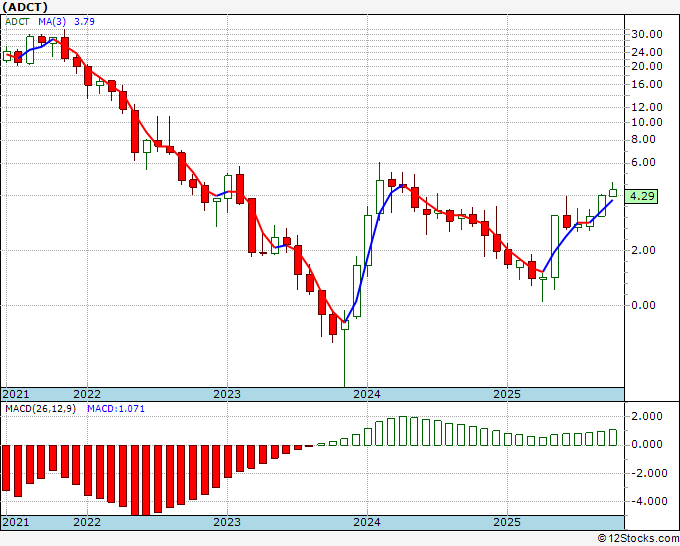Click the 12.00 price axis label
680x546 pixels.
(x=647, y=107)
